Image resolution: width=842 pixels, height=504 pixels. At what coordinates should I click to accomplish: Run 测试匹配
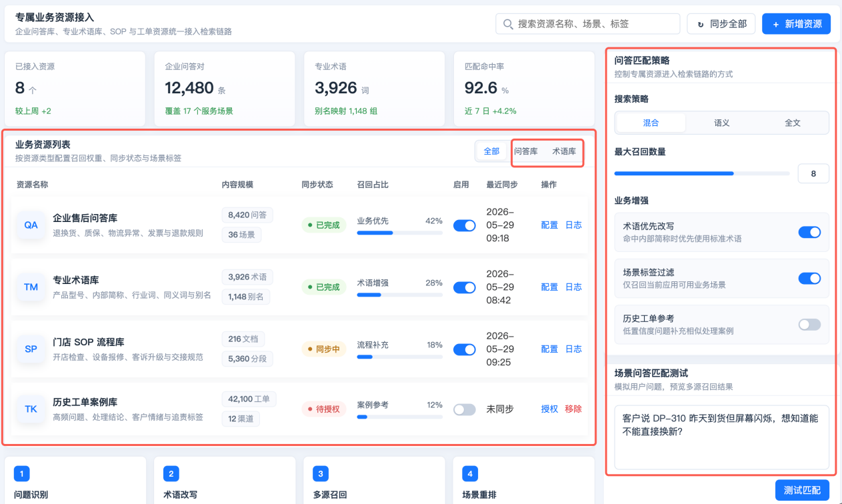[802, 490]
